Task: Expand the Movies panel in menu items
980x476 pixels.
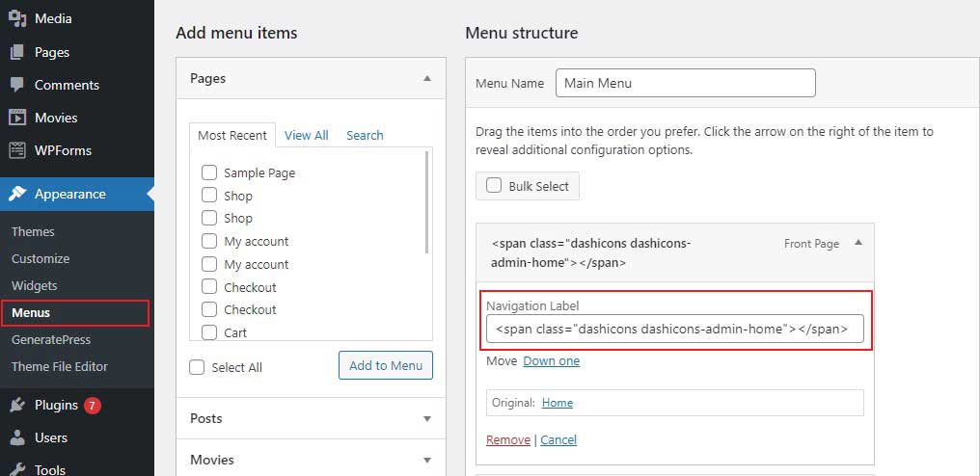Action: [427, 460]
